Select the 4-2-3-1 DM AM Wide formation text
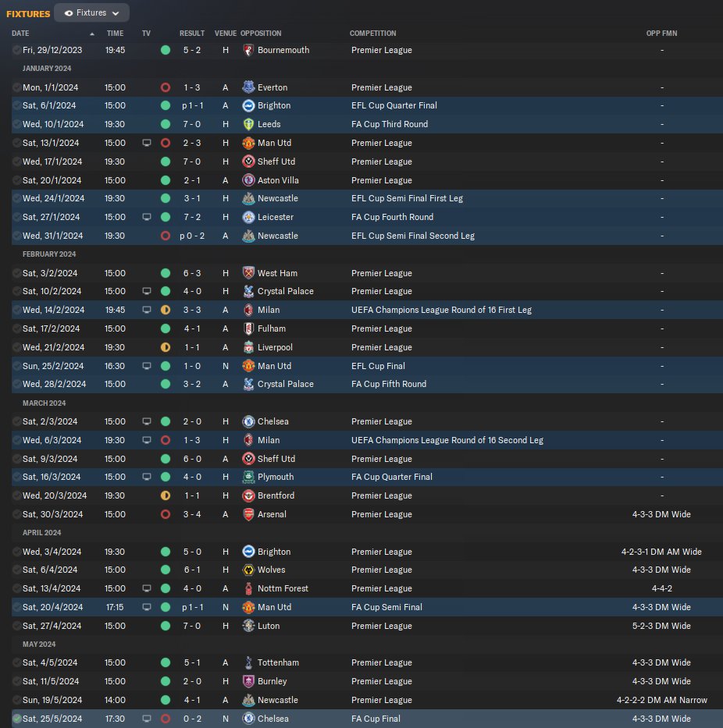Screen dimensions: 723x728 click(x=661, y=552)
